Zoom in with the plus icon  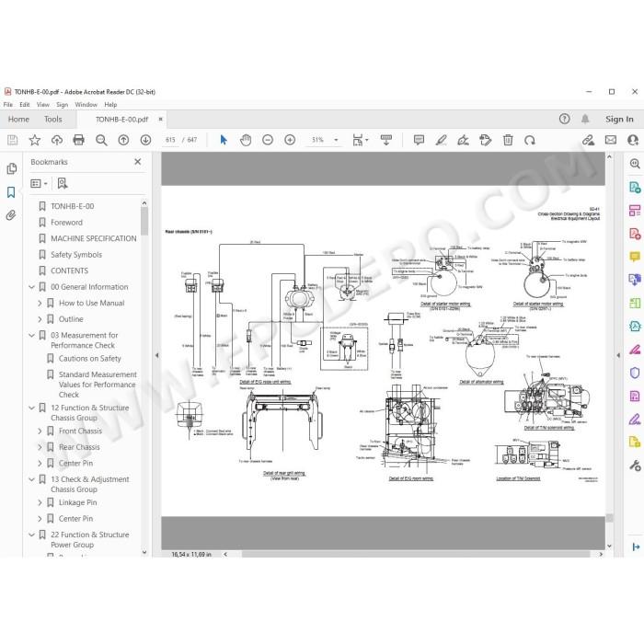point(290,140)
